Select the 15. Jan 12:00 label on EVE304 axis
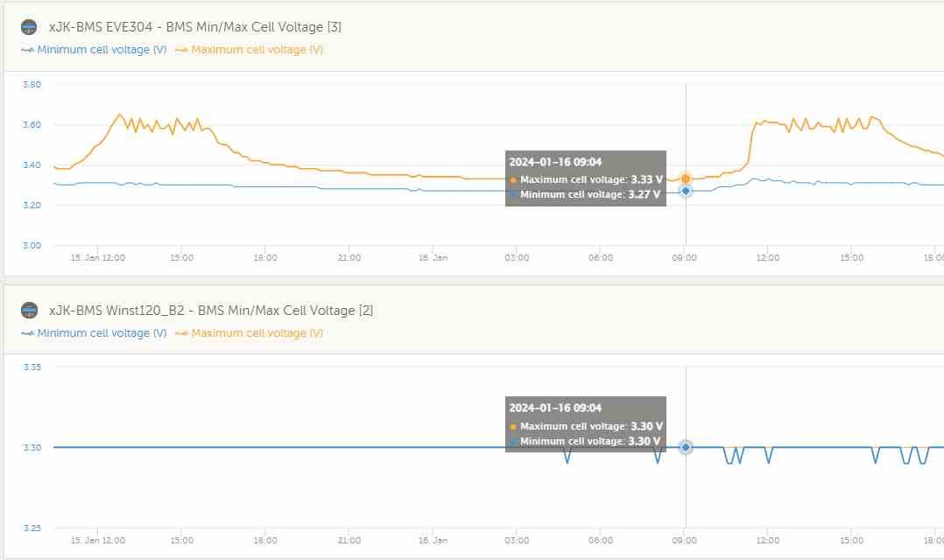This screenshot has height=560, width=944. coord(98,258)
